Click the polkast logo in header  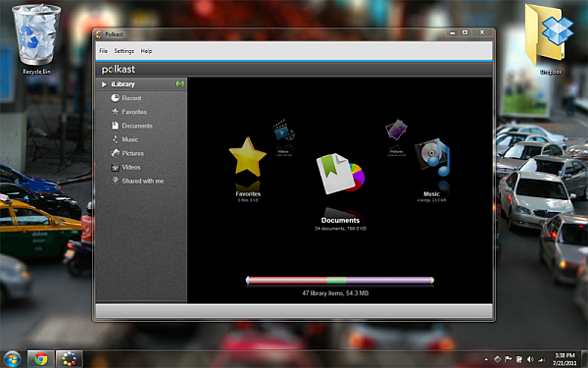click(119, 69)
